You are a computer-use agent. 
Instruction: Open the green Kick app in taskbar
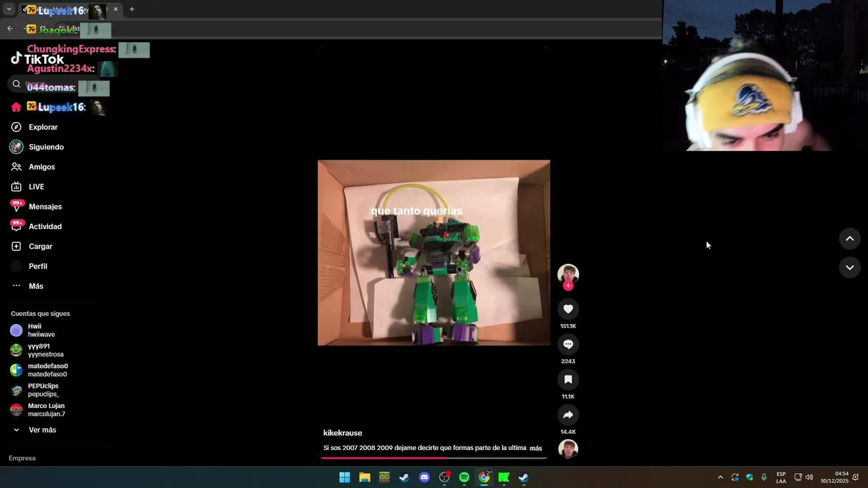504,477
